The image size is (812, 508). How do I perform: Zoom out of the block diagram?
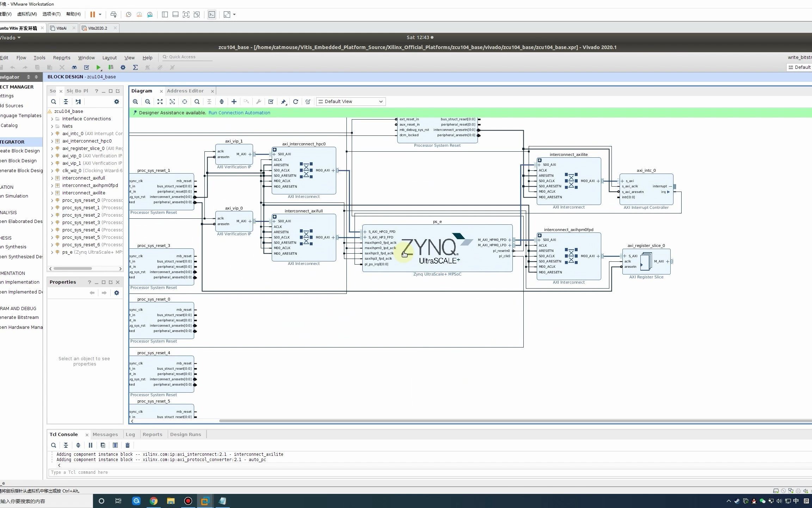[x=148, y=102]
